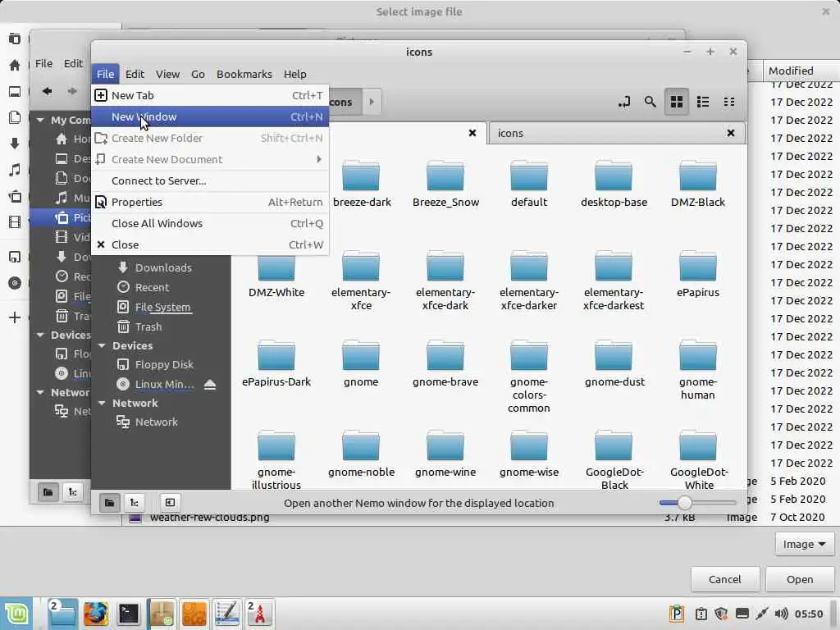Open the Bookmarks menu

tap(244, 74)
